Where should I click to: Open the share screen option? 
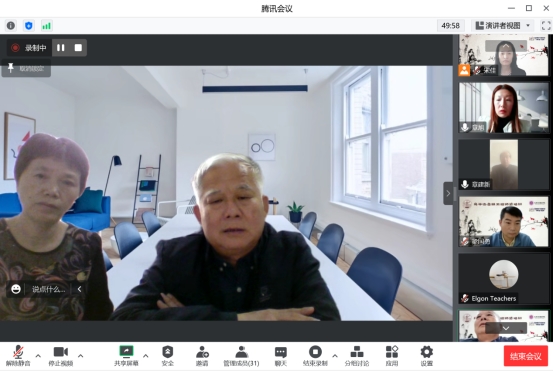126,356
